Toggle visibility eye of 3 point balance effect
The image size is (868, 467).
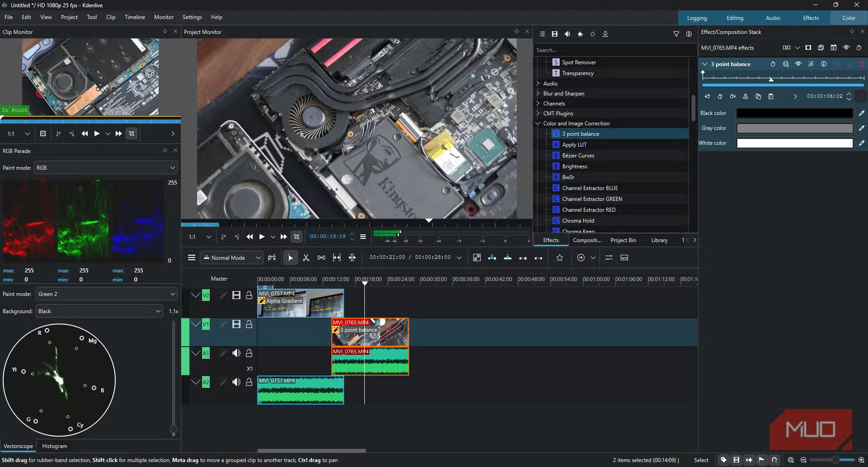(x=798, y=64)
